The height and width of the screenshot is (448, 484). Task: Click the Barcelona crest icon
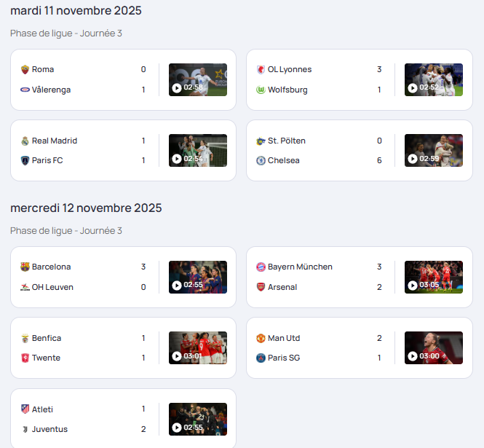[25, 267]
